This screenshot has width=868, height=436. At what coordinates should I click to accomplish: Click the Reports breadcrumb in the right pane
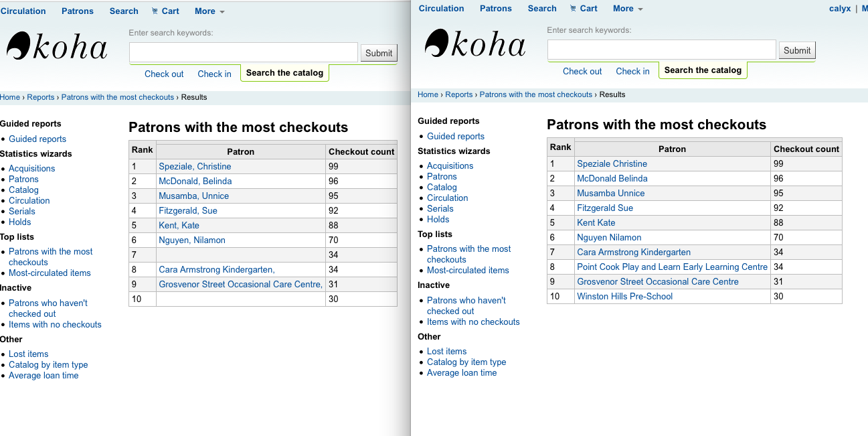[458, 95]
